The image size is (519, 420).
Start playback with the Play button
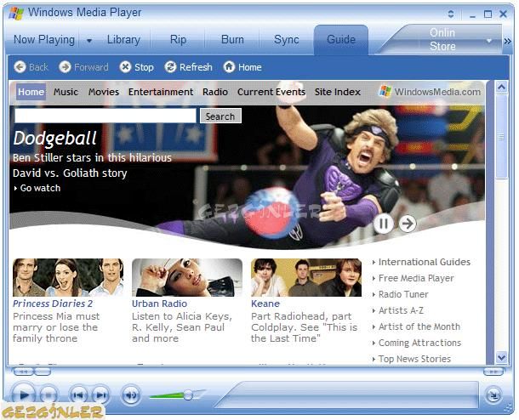coord(23,394)
